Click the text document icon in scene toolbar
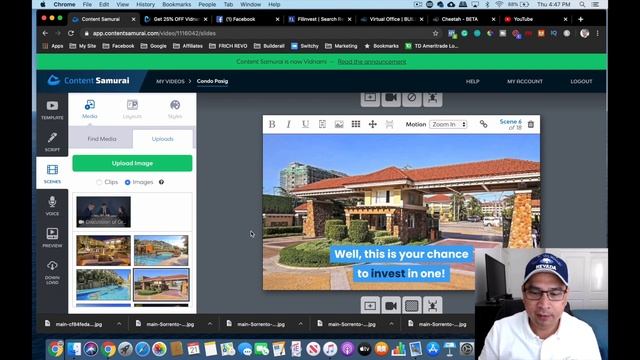Image resolution: width=640 pixels, height=360 pixels. click(322, 124)
